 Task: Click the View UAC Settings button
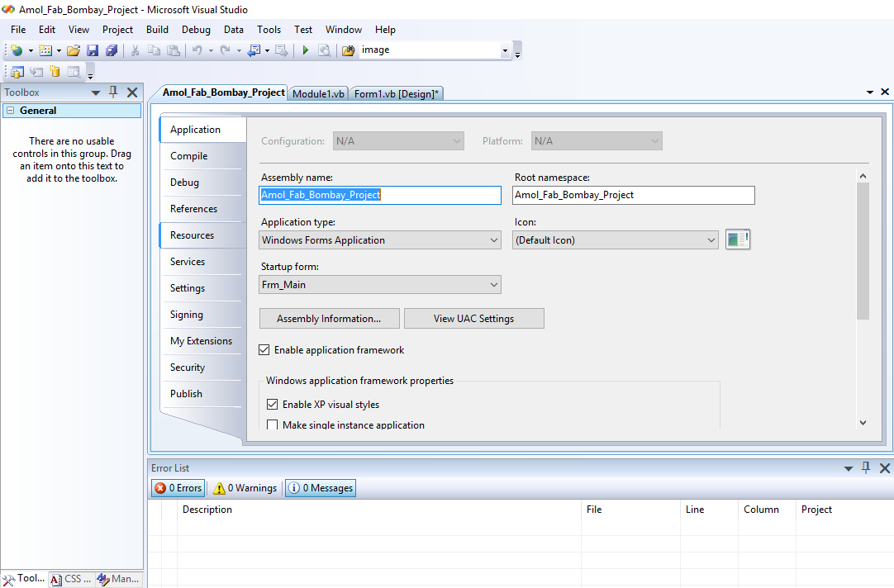[x=473, y=319]
